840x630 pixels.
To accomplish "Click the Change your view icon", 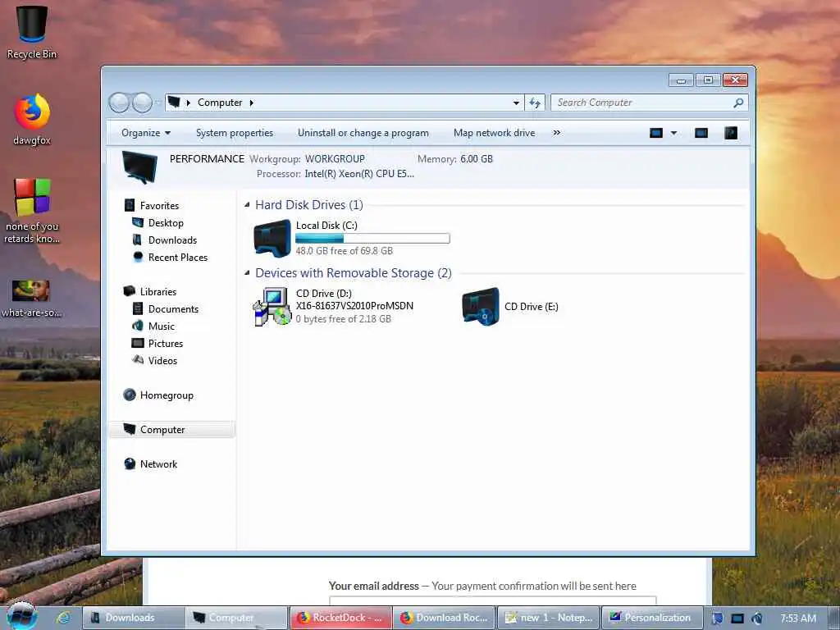I will 656,133.
